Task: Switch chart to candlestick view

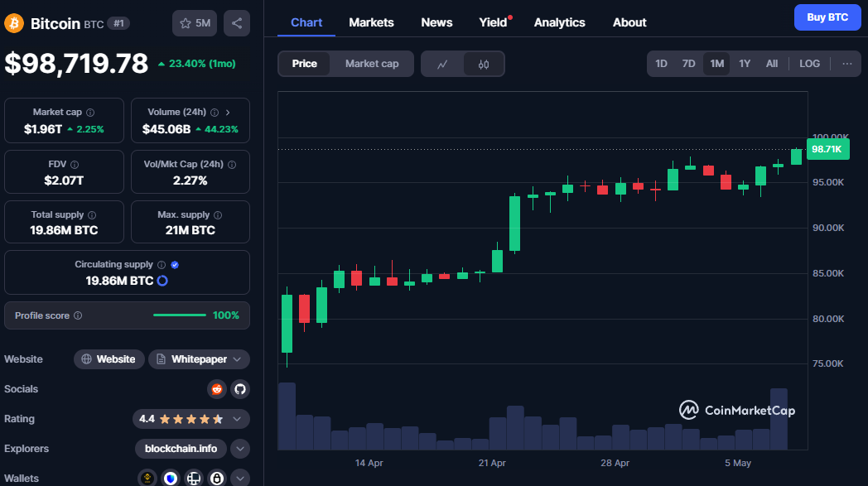Action: 484,64
